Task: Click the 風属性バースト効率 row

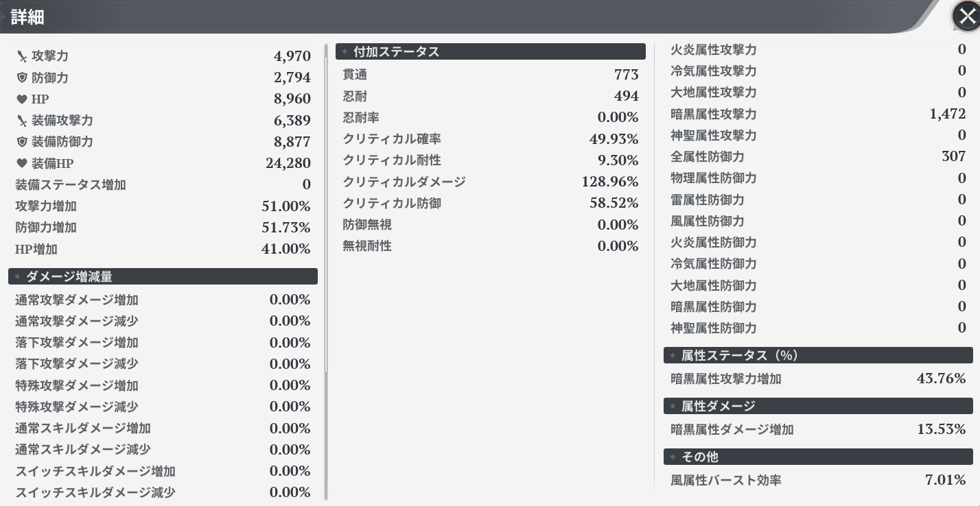Action: (x=818, y=480)
